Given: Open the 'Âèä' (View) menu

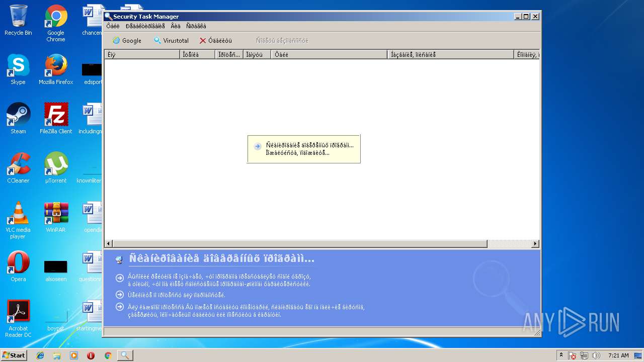Looking at the screenshot, I should [x=175, y=26].
